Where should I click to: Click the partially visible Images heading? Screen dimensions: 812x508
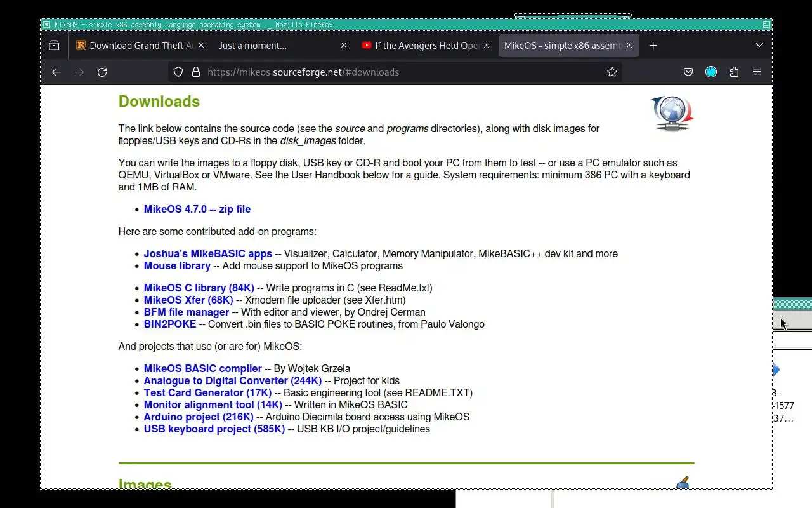(145, 483)
